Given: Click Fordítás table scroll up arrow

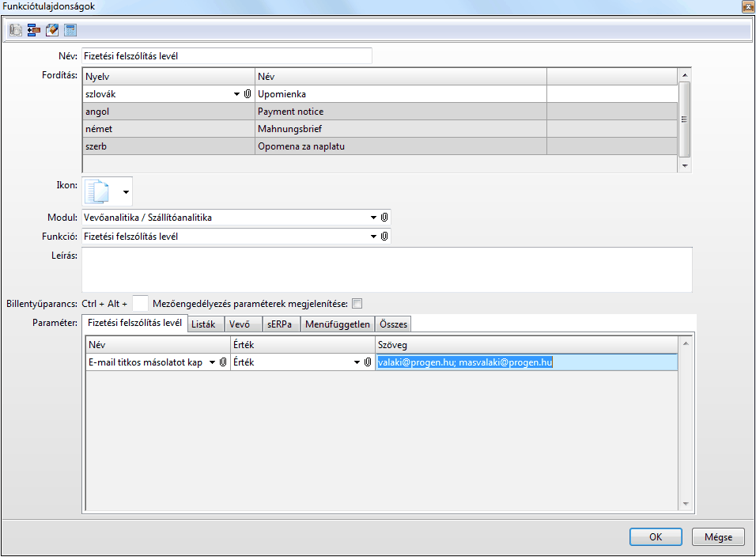Looking at the screenshot, I should 685,74.
